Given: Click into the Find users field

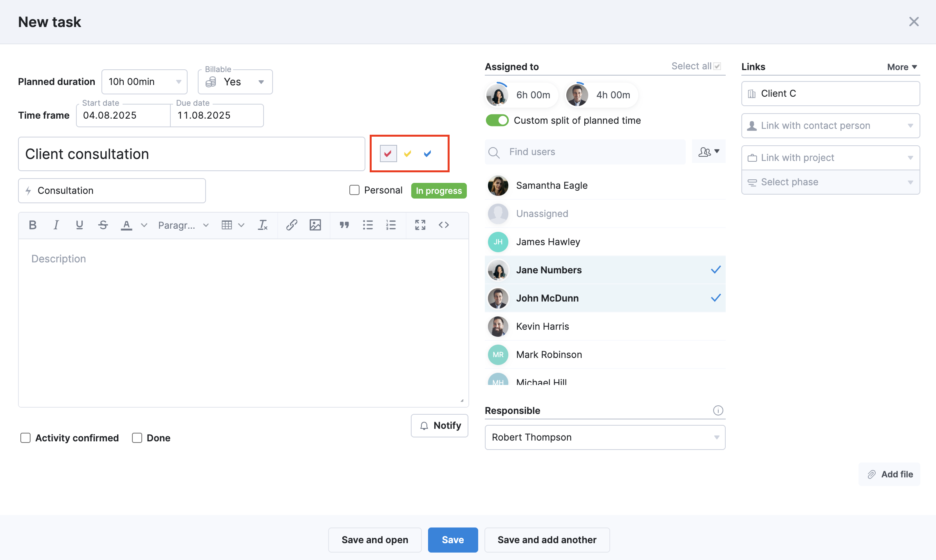Looking at the screenshot, I should click(585, 152).
